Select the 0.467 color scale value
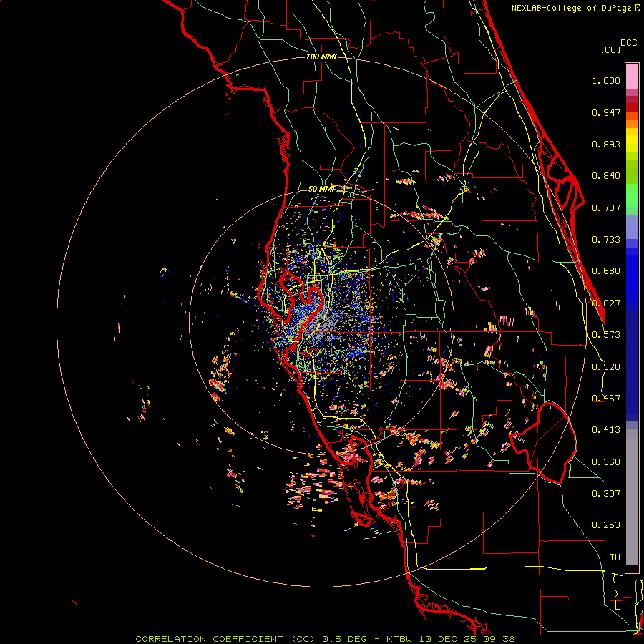Image resolution: width=644 pixels, height=644 pixels. point(606,399)
